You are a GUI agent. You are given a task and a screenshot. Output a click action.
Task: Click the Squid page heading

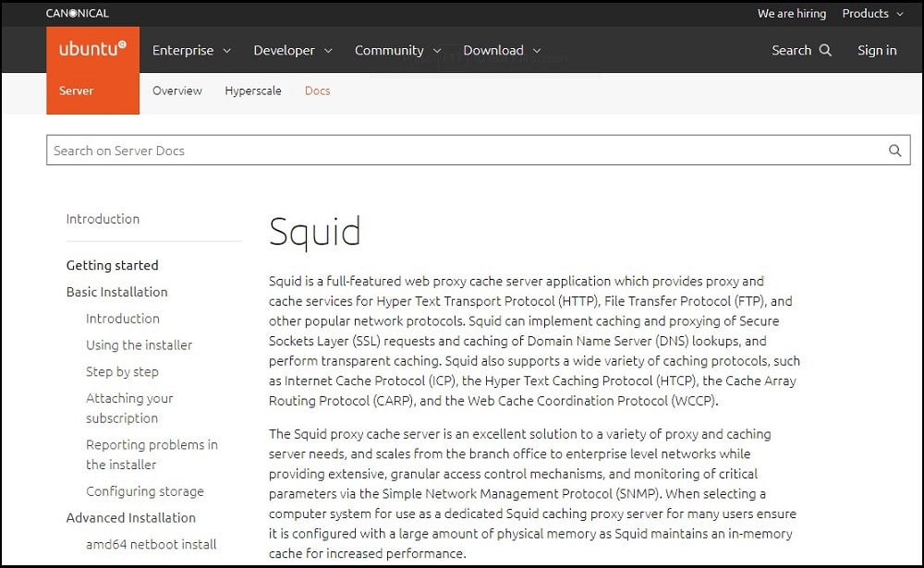pyautogui.click(x=315, y=232)
